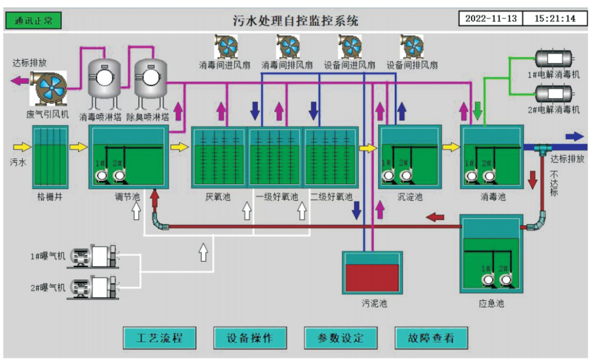Select the 消毒喷淋塔 spray tower
The image size is (591, 364).
click(103, 84)
